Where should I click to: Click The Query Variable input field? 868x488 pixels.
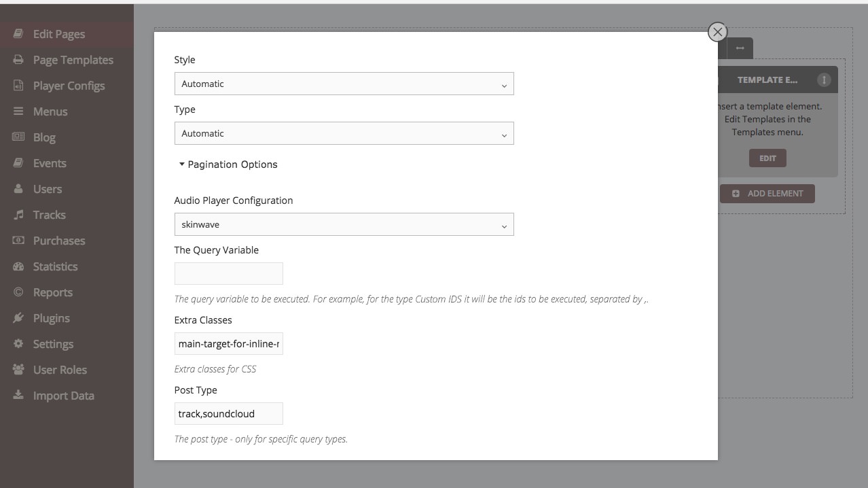tap(228, 274)
